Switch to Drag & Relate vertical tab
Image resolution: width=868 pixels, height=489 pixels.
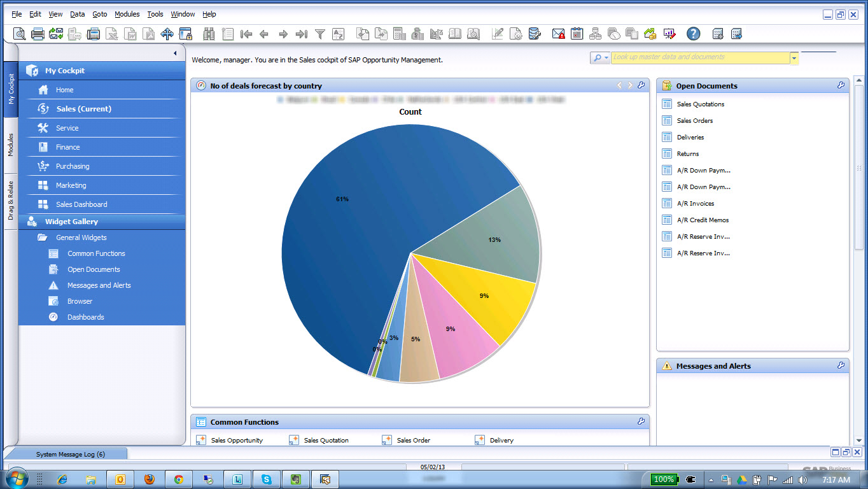[11, 201]
